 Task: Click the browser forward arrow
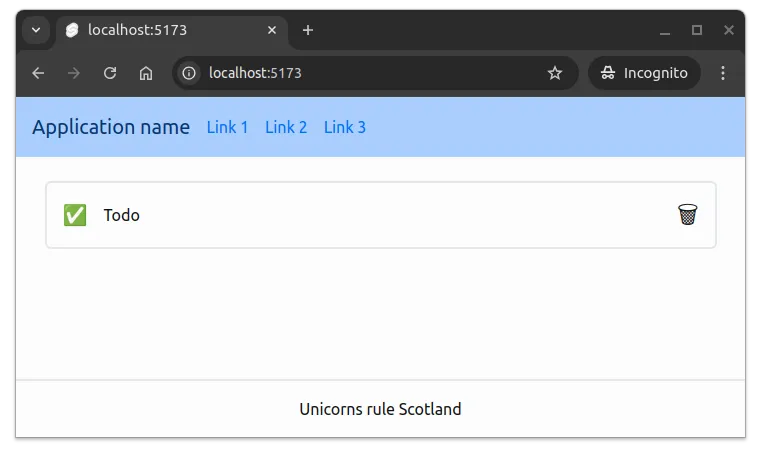tap(74, 73)
